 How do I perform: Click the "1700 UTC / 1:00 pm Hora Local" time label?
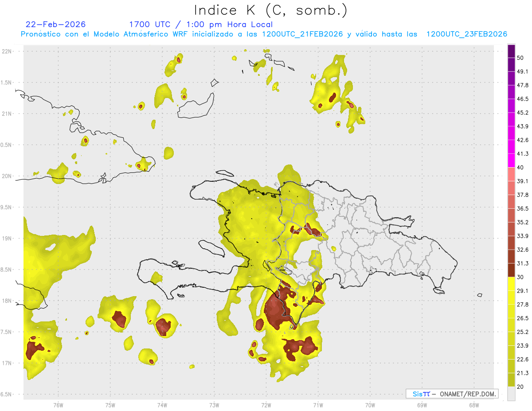[x=201, y=24]
